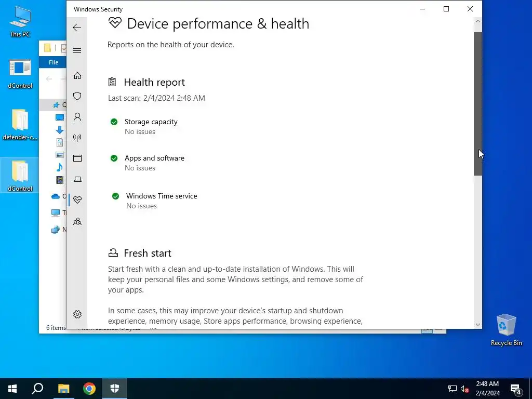Image resolution: width=532 pixels, height=399 pixels.
Task: Select Documents icon in File Explorer sidebar
Action: tap(60, 142)
